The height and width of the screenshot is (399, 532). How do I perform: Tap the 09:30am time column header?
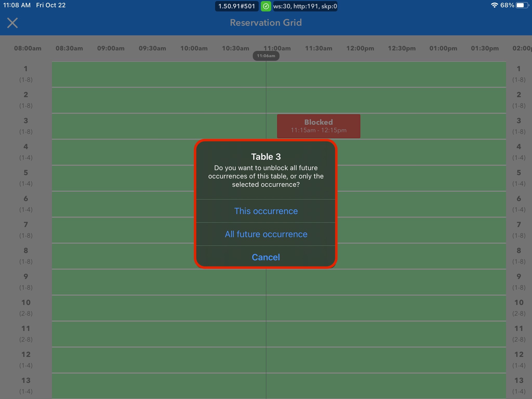[x=152, y=48]
